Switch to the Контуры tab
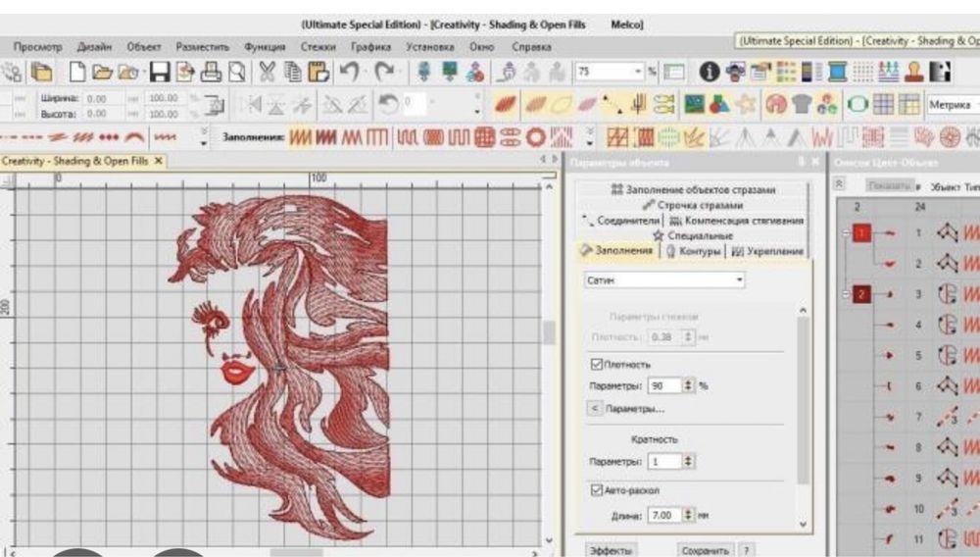This screenshot has width=980, height=557. 693,251
